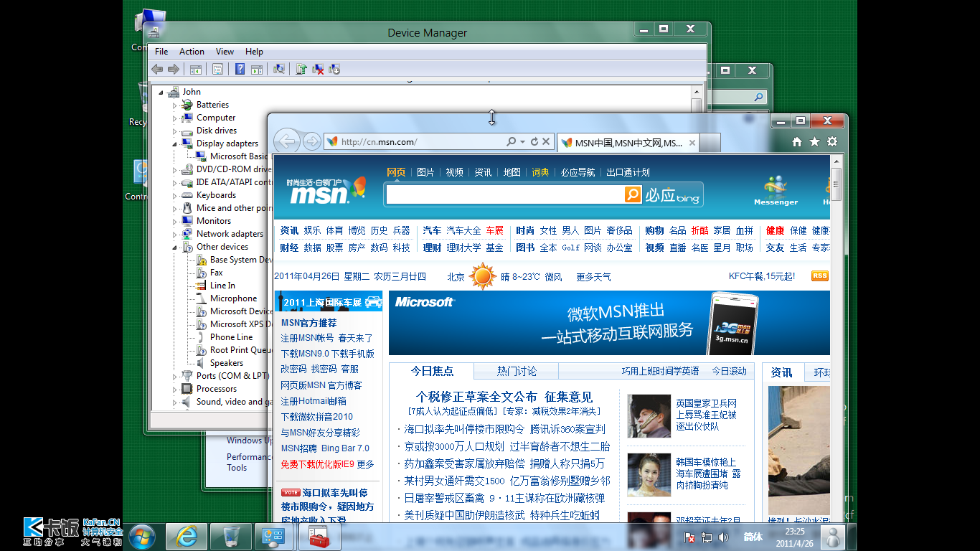Click Stop (X) icon in IE address bar
The image size is (980, 551).
546,142
